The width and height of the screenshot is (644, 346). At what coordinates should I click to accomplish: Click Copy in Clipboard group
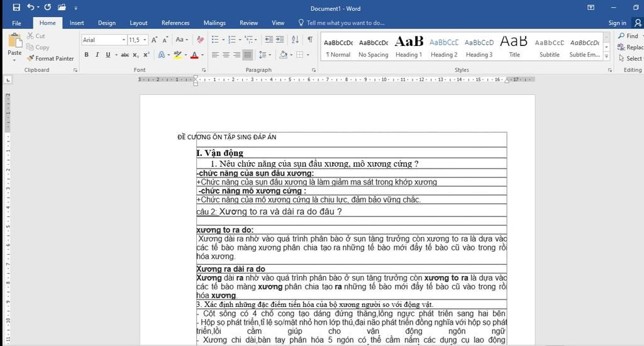(38, 47)
